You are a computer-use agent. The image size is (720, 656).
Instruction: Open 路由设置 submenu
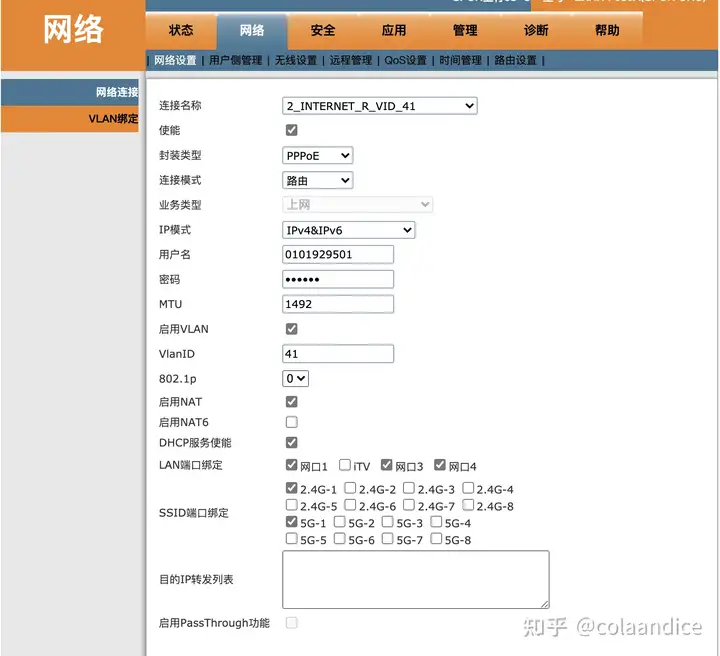tap(515, 61)
